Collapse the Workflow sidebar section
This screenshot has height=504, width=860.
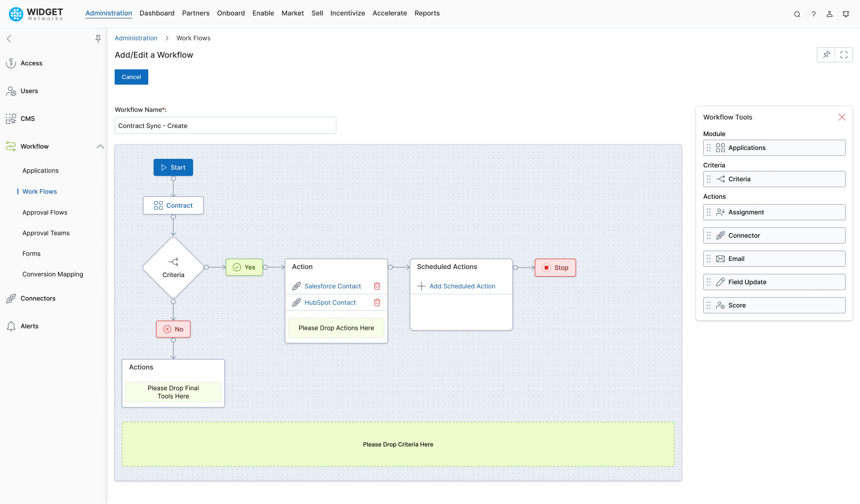pyautogui.click(x=100, y=146)
